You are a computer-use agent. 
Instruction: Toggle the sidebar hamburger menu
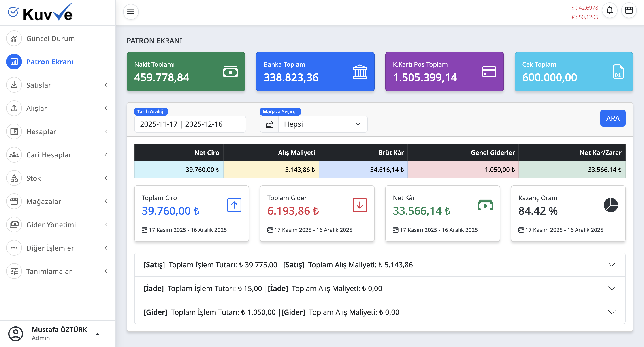coord(130,12)
